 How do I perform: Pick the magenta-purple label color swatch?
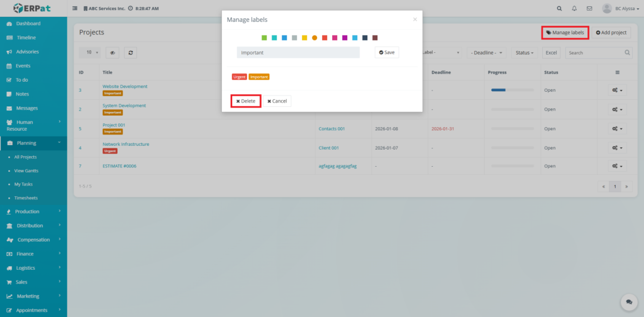[345, 38]
